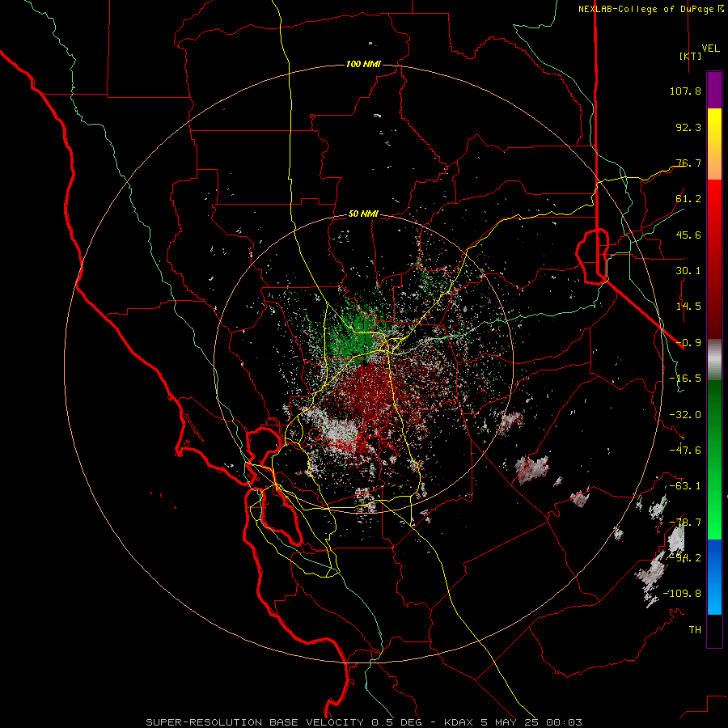Click SUPER-RESOLUTION BASE VELOCITY in the caption

pos(255,722)
